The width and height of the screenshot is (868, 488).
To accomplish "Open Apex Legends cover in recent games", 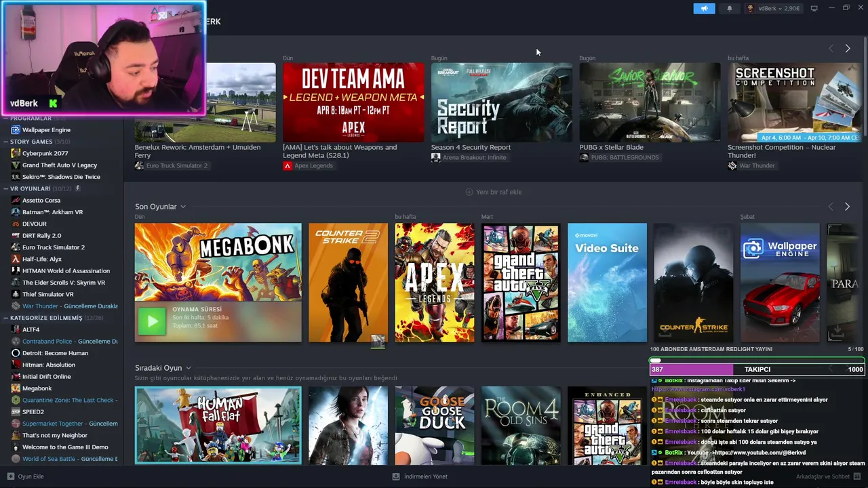I will [435, 283].
